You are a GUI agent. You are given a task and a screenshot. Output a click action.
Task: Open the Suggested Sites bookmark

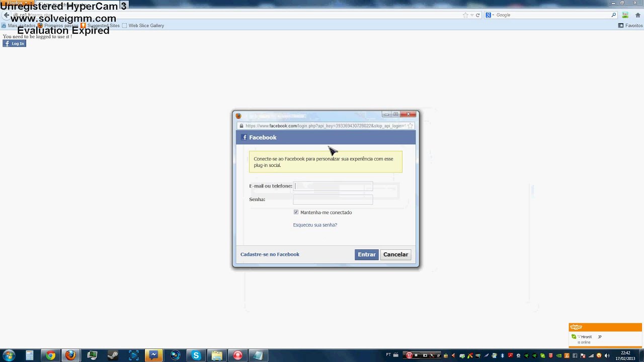point(101,26)
